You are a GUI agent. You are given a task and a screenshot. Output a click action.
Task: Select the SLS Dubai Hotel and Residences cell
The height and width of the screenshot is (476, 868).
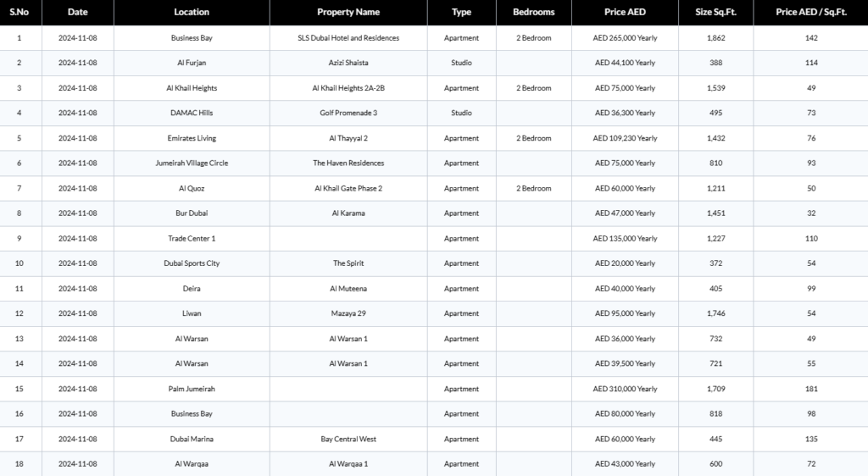coord(348,38)
